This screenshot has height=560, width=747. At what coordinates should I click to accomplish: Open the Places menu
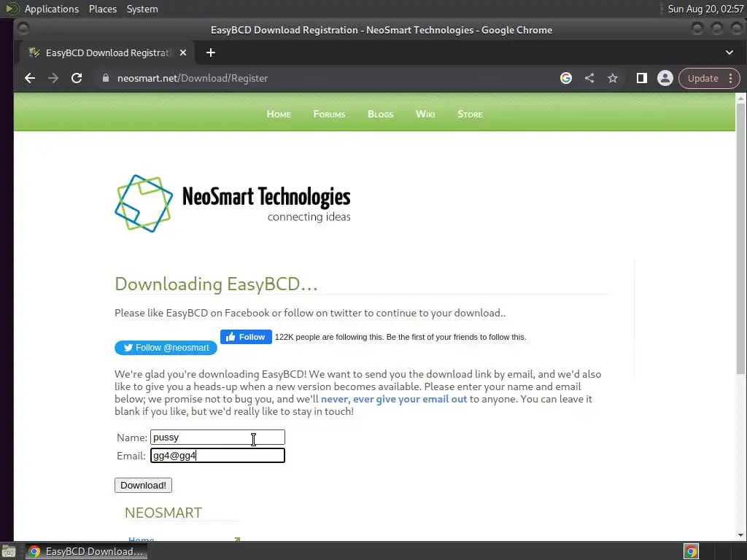click(102, 9)
